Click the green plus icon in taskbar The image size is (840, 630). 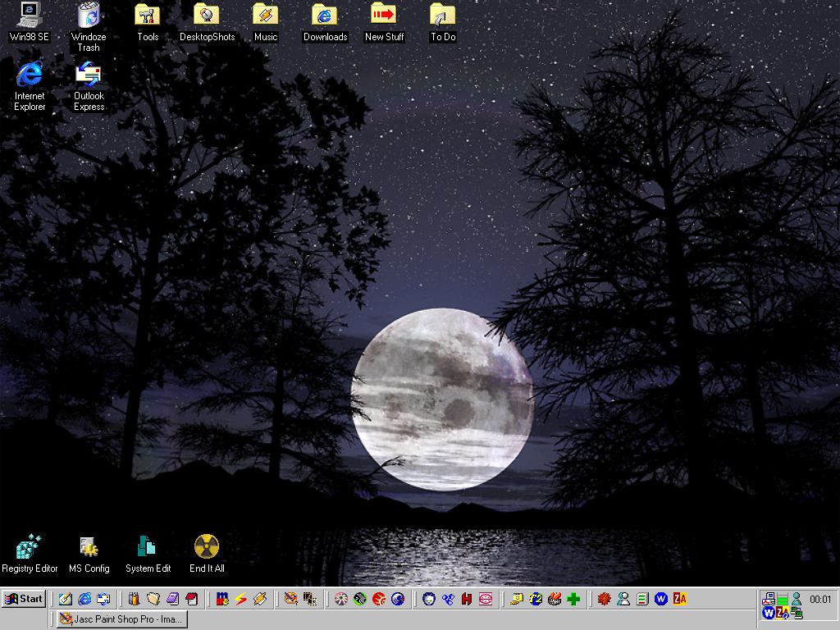click(x=573, y=599)
